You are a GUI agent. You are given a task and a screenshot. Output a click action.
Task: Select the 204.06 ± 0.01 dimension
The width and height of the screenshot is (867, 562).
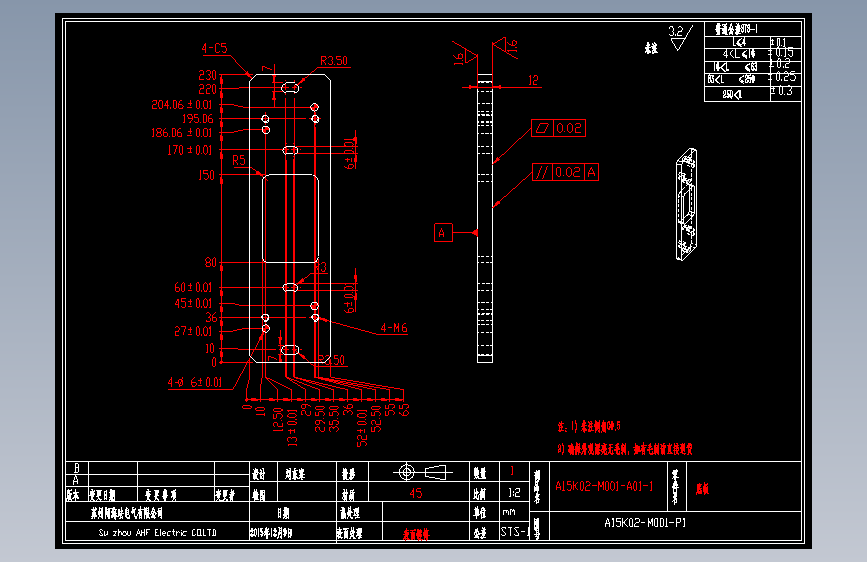(182, 105)
